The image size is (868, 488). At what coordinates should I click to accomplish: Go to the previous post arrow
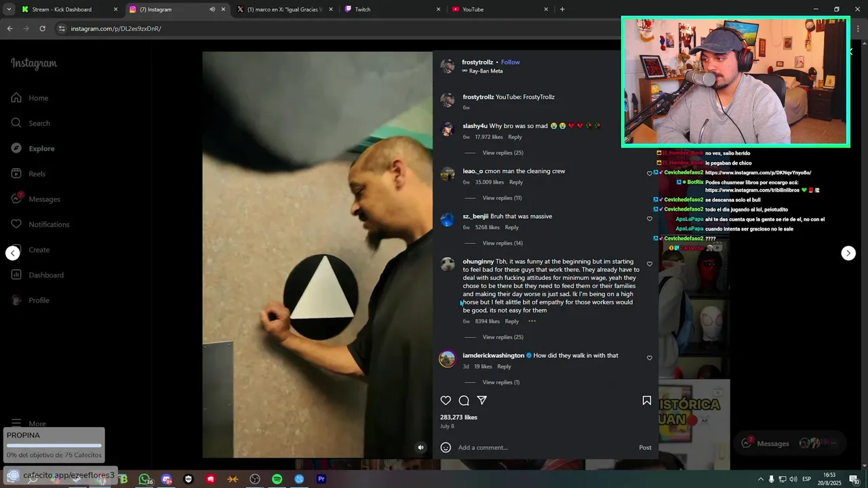pos(13,253)
